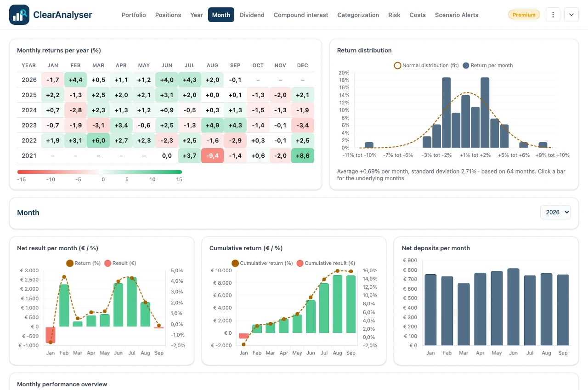
Task: Click the 2024 row label in returns table
Action: [x=29, y=110]
